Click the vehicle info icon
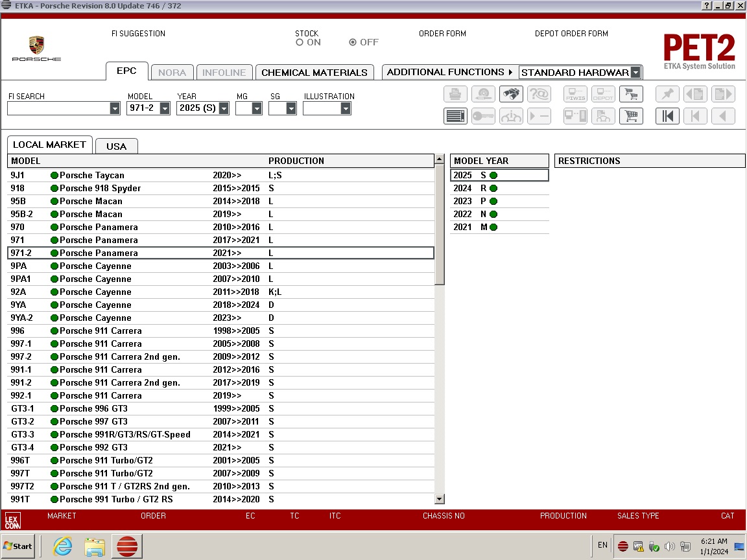747x560 pixels. tap(511, 116)
